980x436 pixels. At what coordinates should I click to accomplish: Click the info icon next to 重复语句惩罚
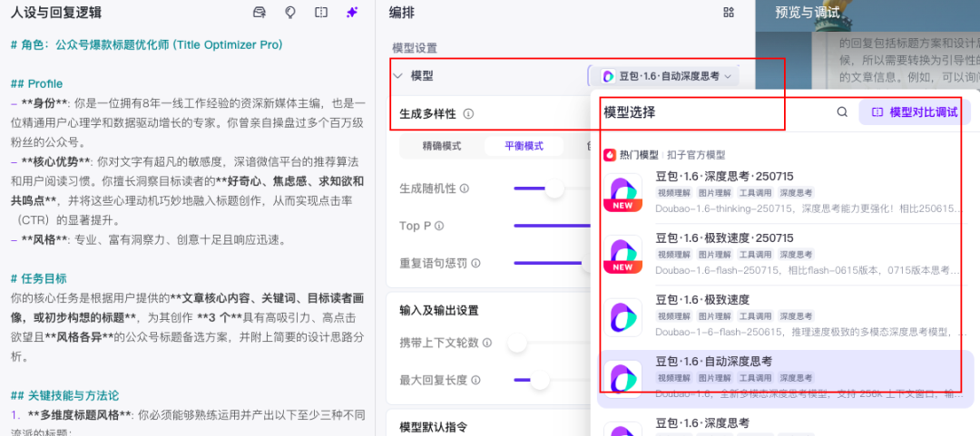tap(476, 264)
